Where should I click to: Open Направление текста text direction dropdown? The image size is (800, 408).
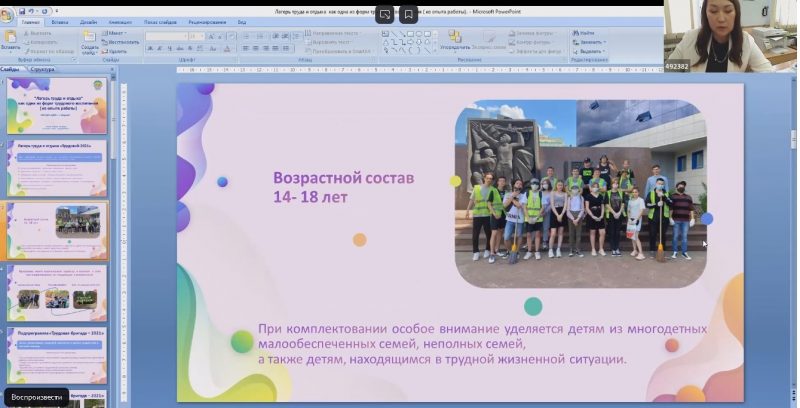click(x=334, y=33)
